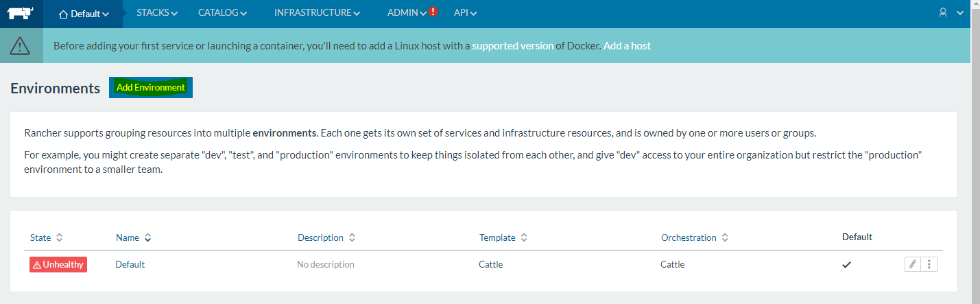Click the 'No description' cell text
The image size is (980, 304).
coord(326,264)
